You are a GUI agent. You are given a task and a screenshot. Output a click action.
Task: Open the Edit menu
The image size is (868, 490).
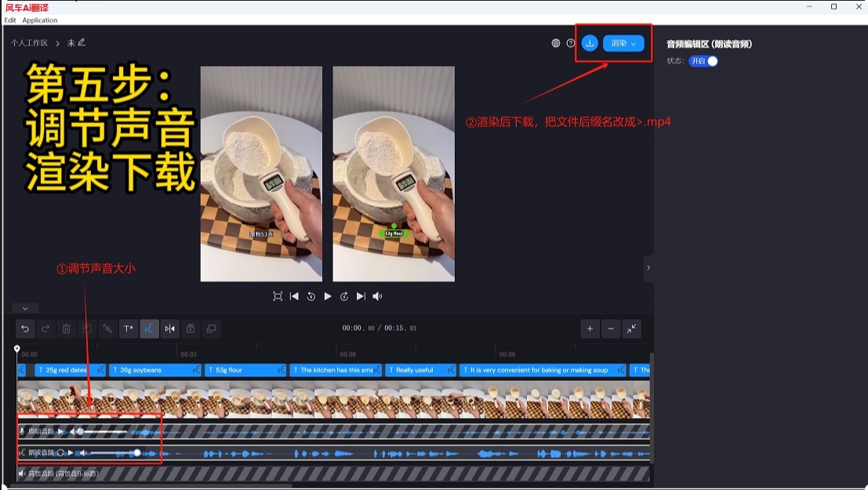(x=10, y=20)
